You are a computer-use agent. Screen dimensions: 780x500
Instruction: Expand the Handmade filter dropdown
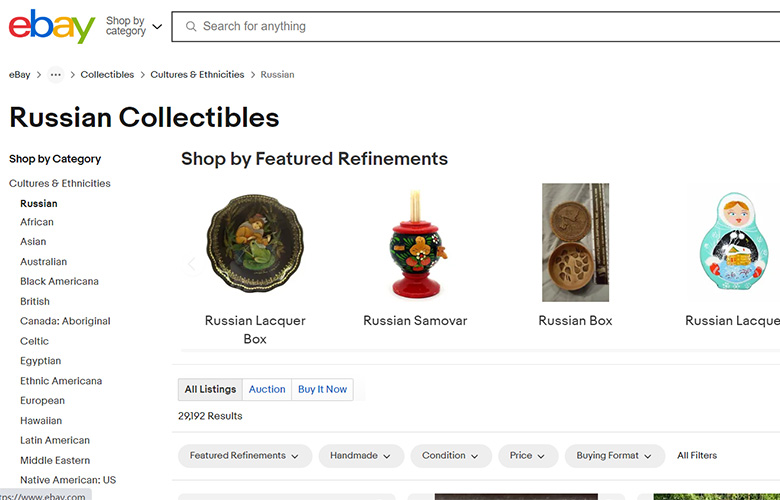361,456
